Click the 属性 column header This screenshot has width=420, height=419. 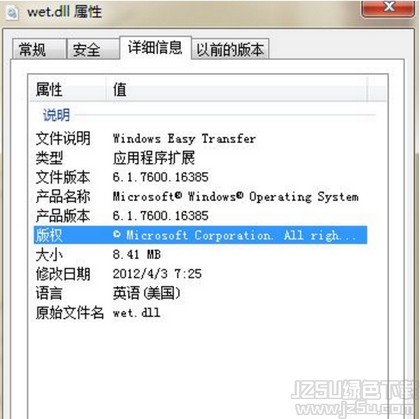(x=68, y=89)
